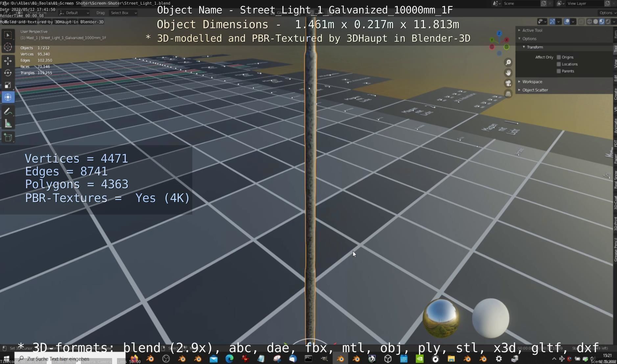Open the Drag Select Box dropdown
Image resolution: width=617 pixels, height=364 pixels.
click(123, 13)
